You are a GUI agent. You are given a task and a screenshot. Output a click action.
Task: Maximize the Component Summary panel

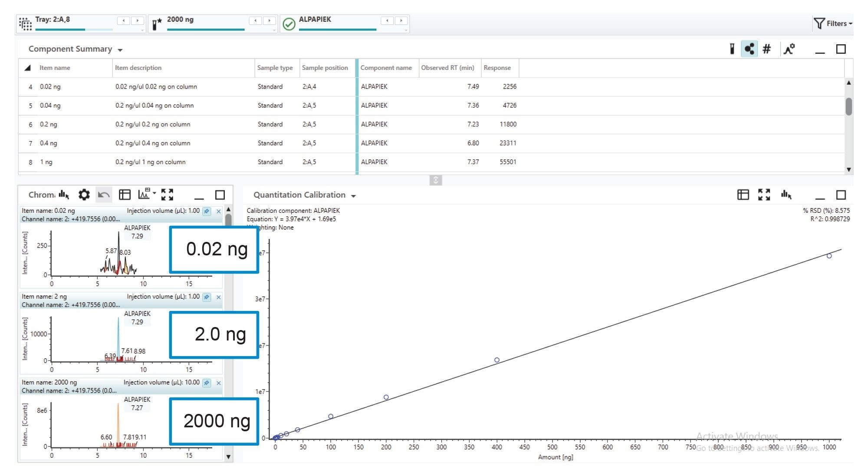(x=841, y=49)
